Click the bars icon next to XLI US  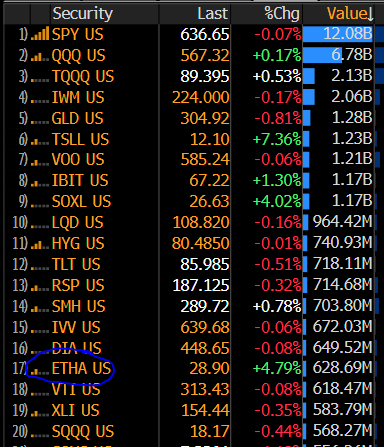(40, 411)
